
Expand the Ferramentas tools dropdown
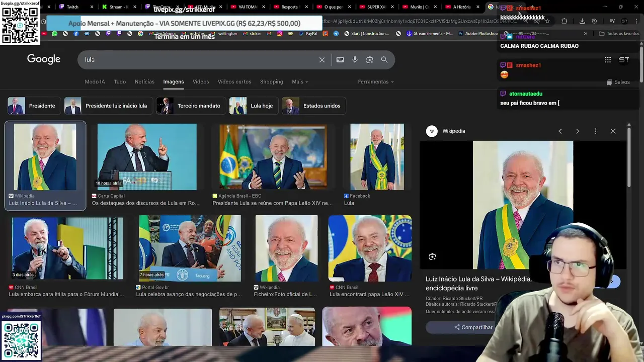[x=376, y=82]
